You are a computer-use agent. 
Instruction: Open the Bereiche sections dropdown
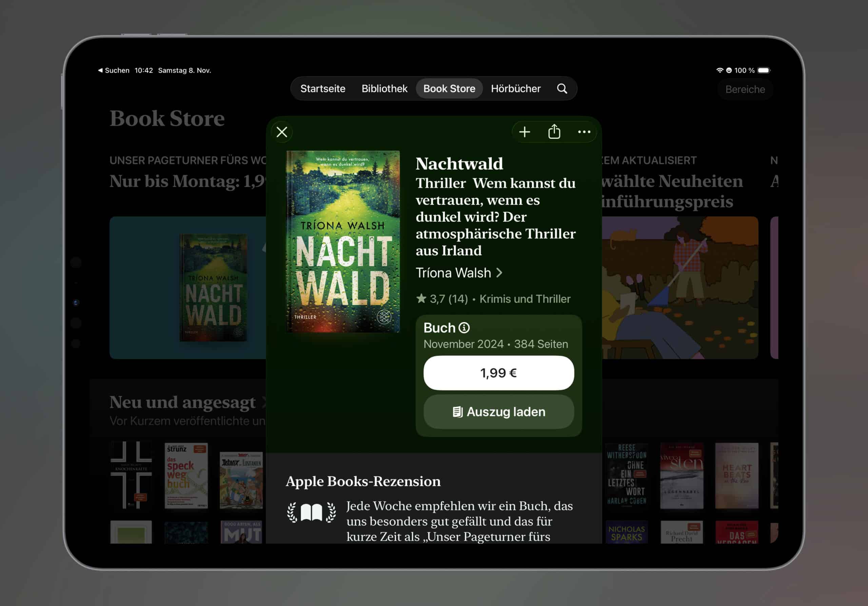coord(745,89)
